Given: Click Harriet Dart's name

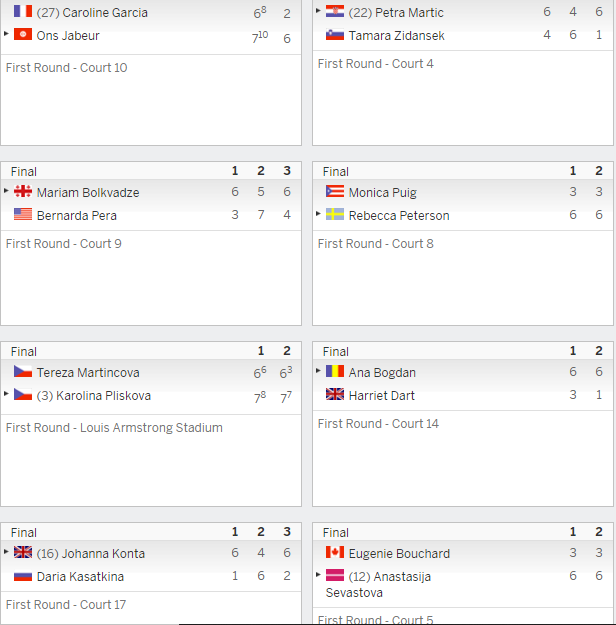Looking at the screenshot, I should click(x=382, y=396).
